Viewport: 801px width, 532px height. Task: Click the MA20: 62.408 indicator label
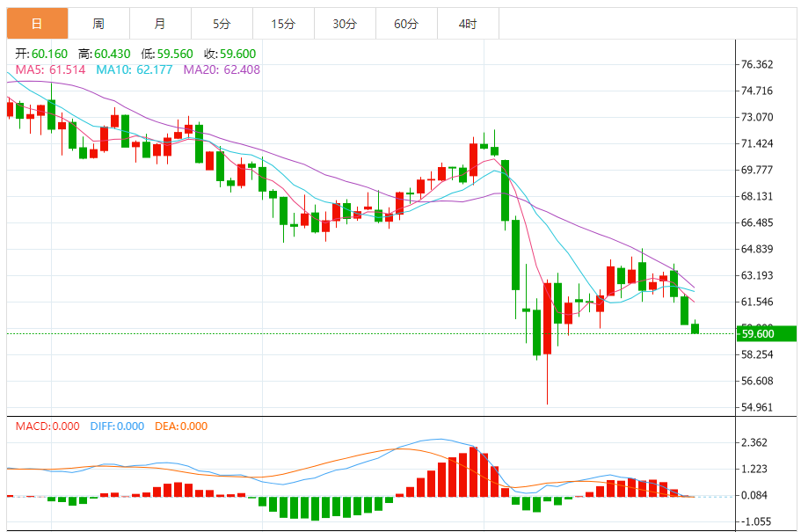pos(222,69)
